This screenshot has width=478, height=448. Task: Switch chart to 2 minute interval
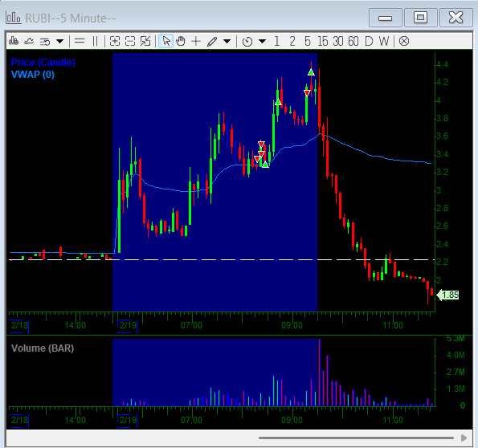(292, 41)
